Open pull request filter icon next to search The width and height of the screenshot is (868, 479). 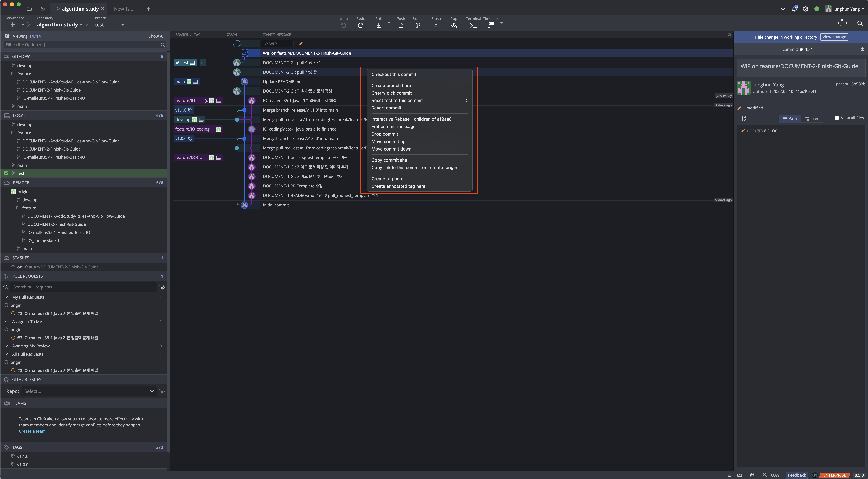tap(162, 287)
